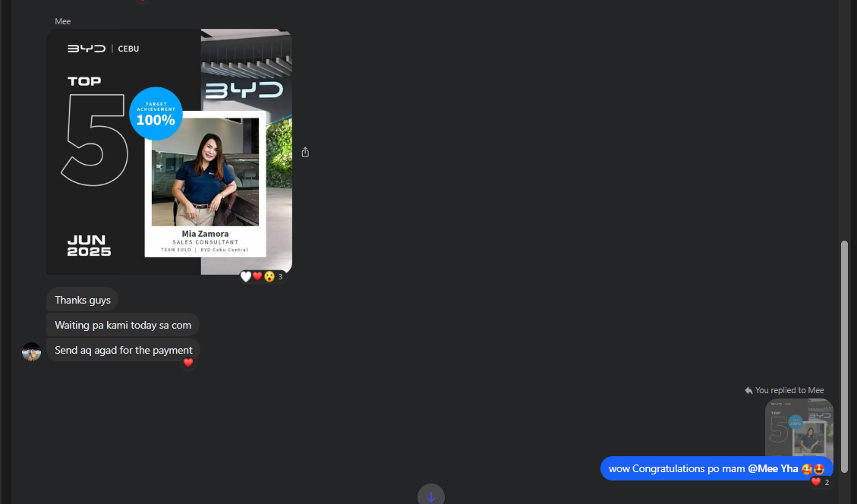Open the sender's profile avatar
857x504 pixels.
[31, 351]
